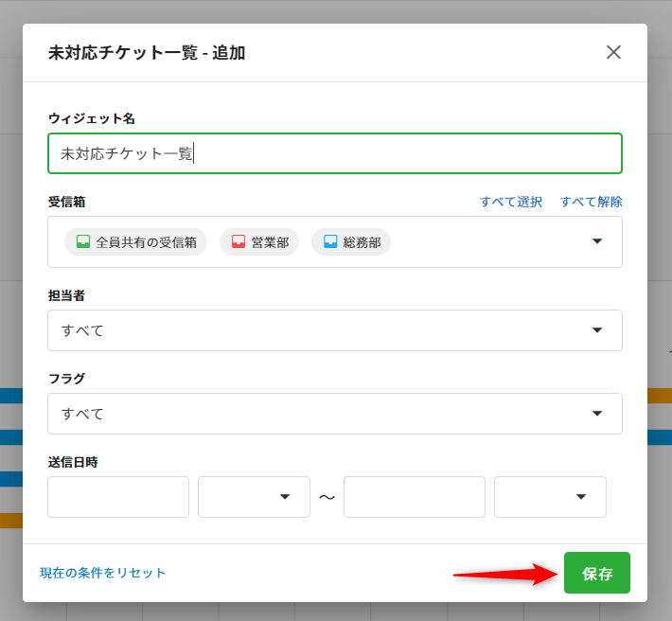Click the すべて解除 link

click(592, 202)
